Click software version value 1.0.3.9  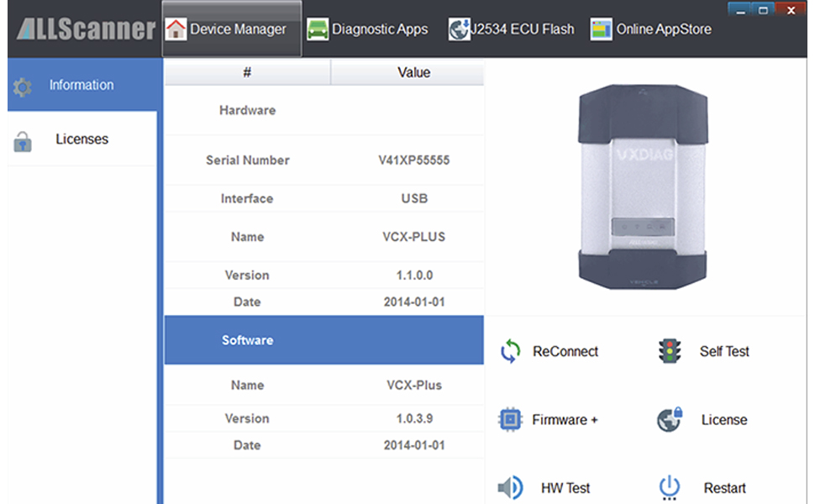[x=414, y=418]
